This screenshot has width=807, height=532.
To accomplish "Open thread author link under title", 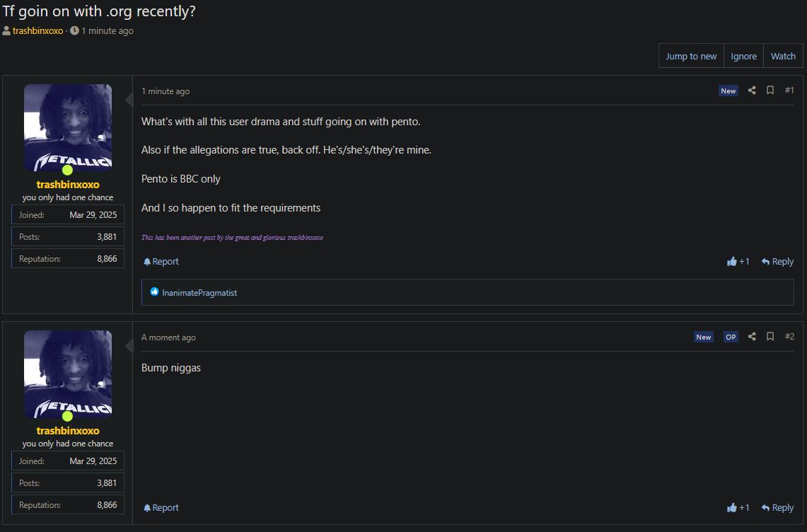I will (37, 31).
